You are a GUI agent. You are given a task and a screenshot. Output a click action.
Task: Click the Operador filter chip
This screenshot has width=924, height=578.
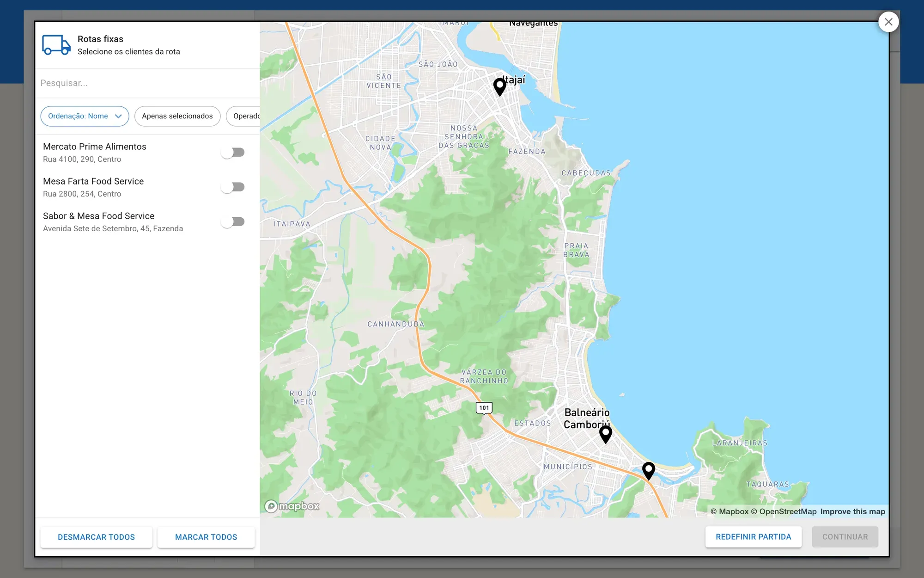tap(243, 116)
